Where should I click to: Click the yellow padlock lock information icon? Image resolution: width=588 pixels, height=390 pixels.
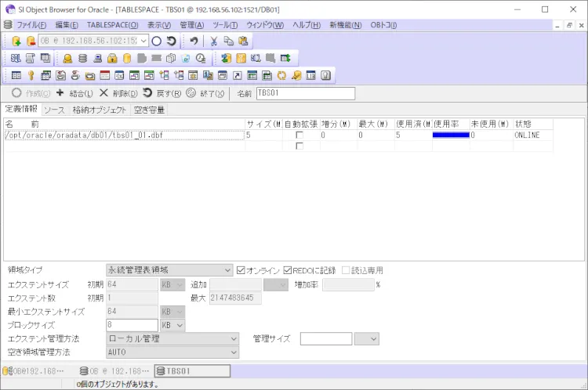click(x=112, y=58)
